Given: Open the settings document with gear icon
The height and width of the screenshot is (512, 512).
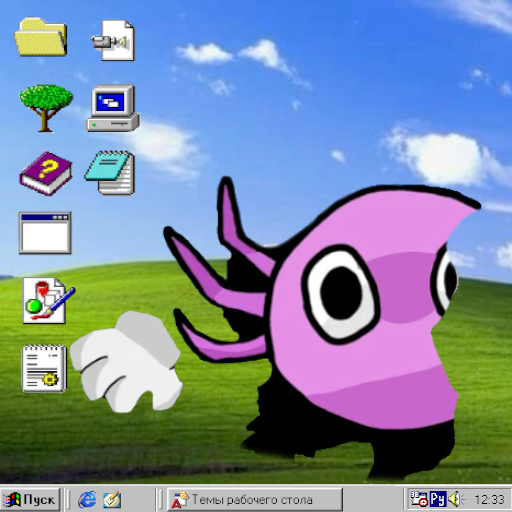Looking at the screenshot, I should click(x=44, y=369).
